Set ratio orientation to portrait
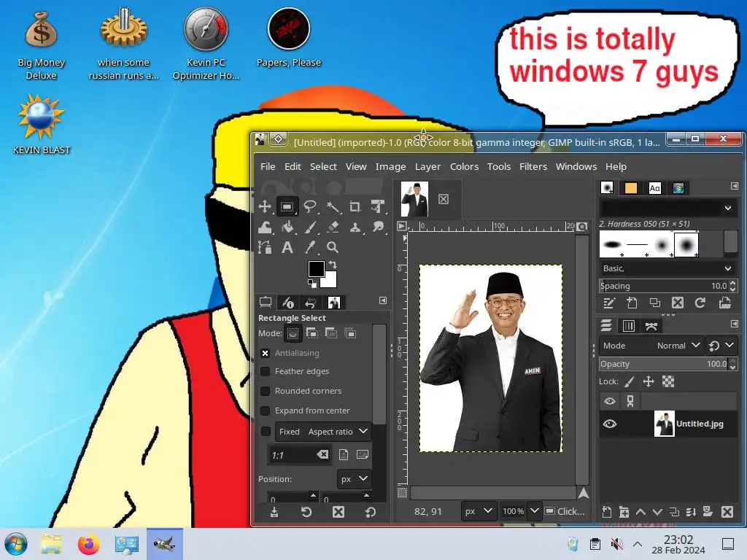The height and width of the screenshot is (560, 747). click(344, 455)
